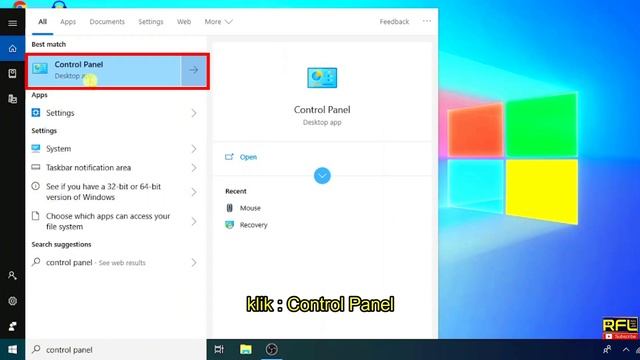The image size is (640, 360).
Task: Show hidden system tray icons
Action: [626, 350]
